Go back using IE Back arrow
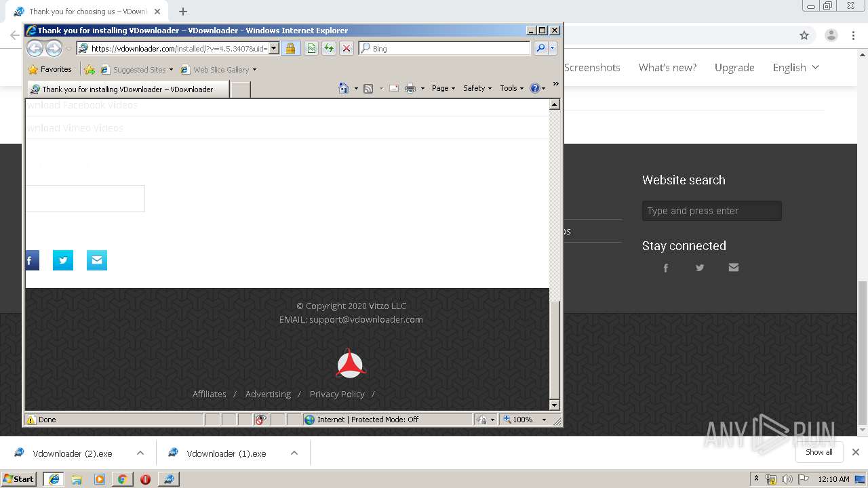 click(x=35, y=48)
